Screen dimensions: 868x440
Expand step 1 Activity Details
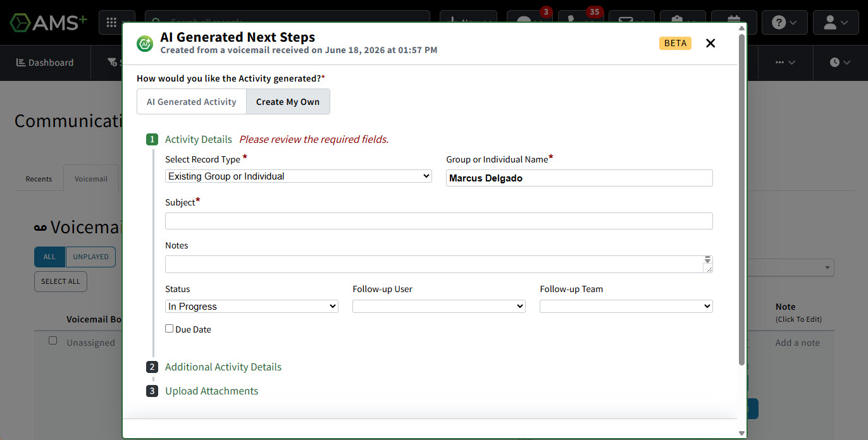tap(199, 140)
